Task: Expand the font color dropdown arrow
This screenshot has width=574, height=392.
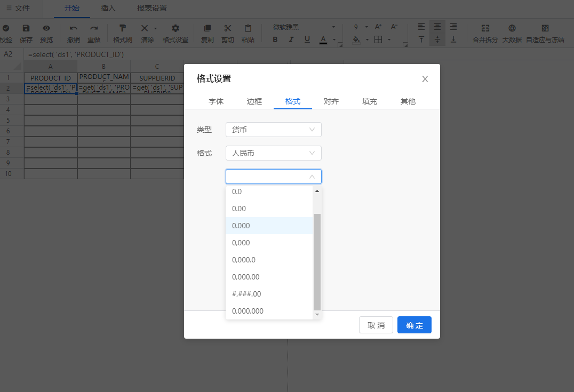Action: tap(334, 39)
